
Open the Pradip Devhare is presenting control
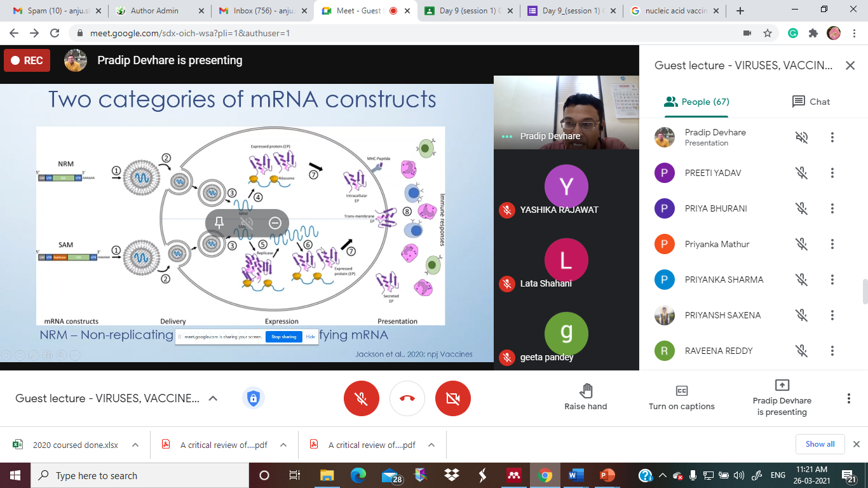[x=782, y=398]
